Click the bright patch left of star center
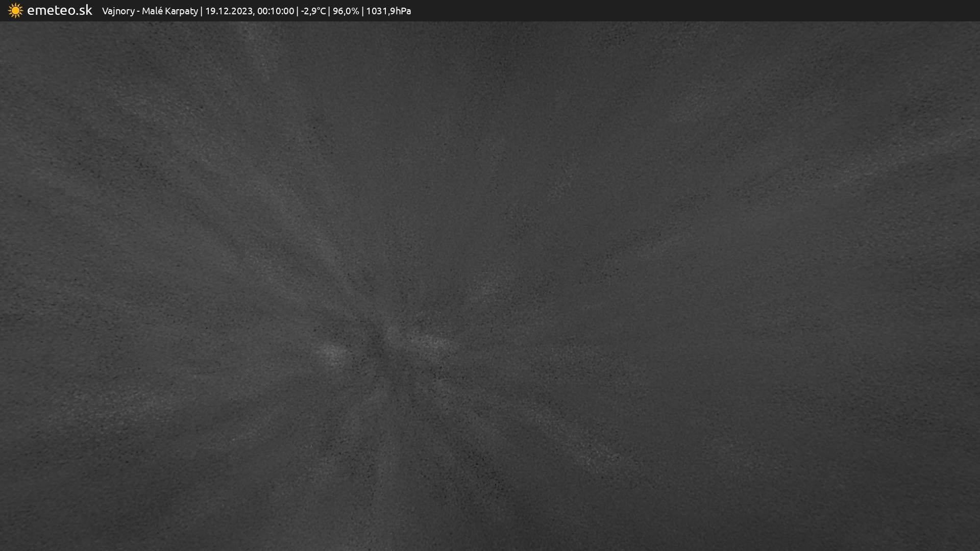The height and width of the screenshot is (551, 980). tap(332, 352)
